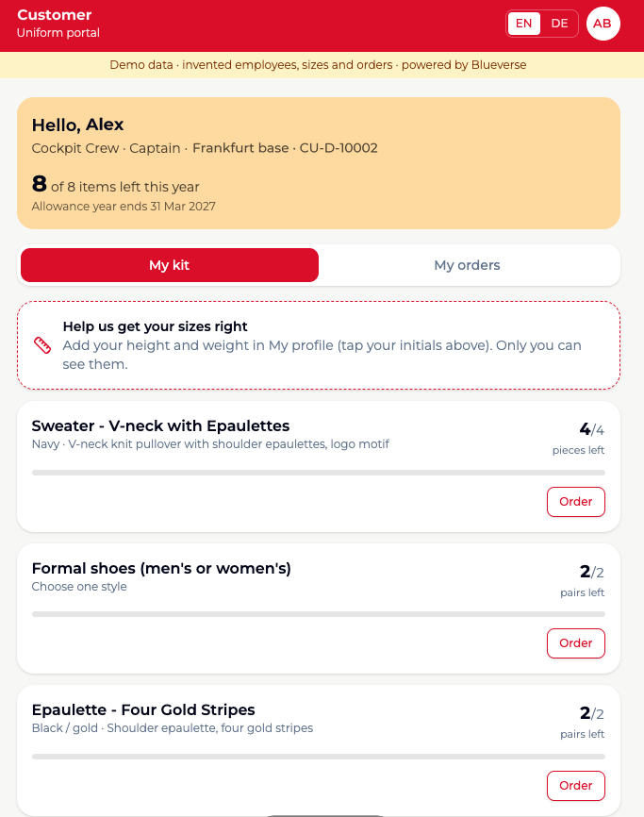Click the Sweater allowance progress bar

[319, 473]
